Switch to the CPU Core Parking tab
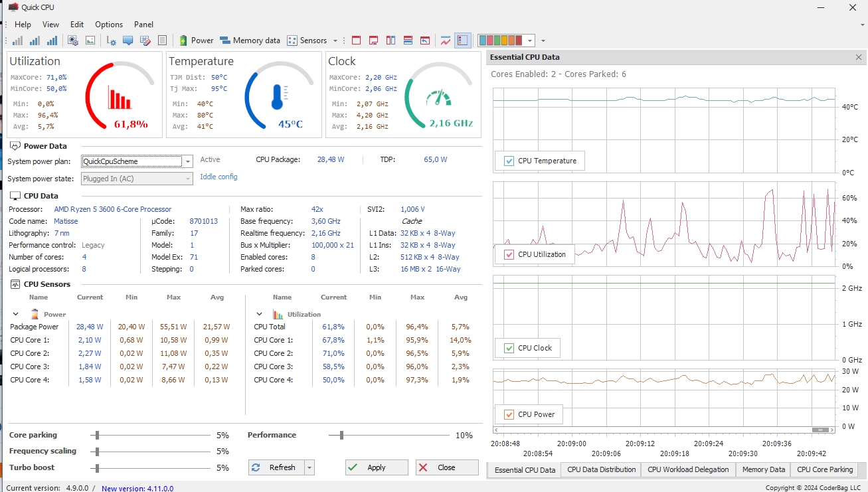The width and height of the screenshot is (868, 492). 824,469
